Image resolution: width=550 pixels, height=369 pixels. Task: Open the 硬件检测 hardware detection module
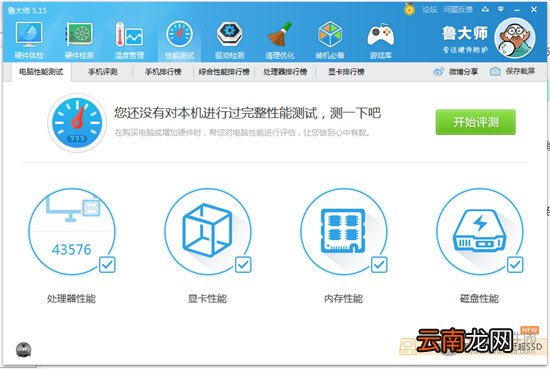79,40
